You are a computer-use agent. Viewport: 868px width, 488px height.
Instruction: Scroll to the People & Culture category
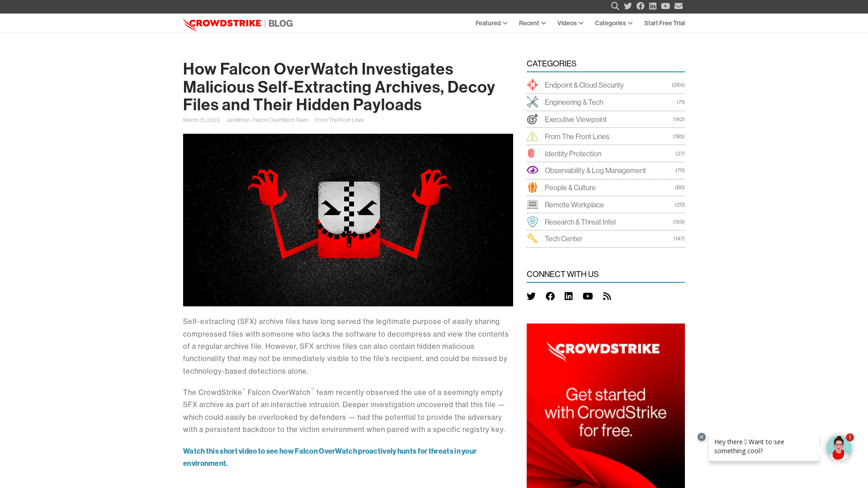click(x=570, y=187)
